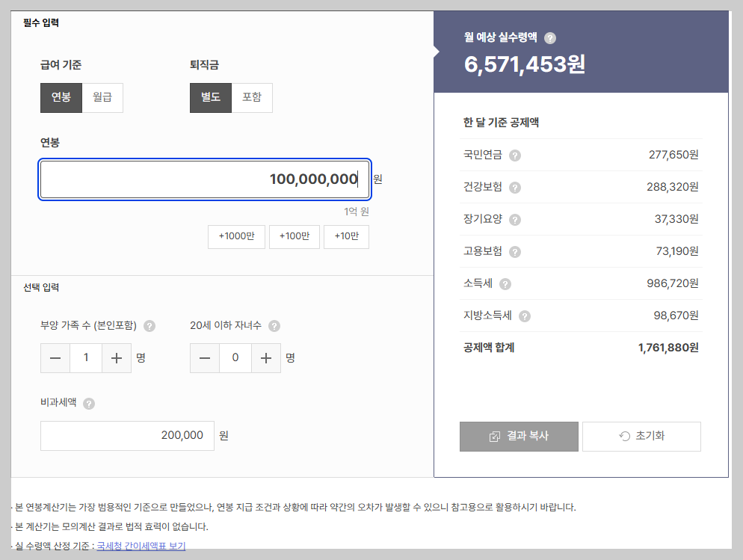This screenshot has width=743, height=560.
Task: Open the 장기요양 help icon
Action: (514, 219)
